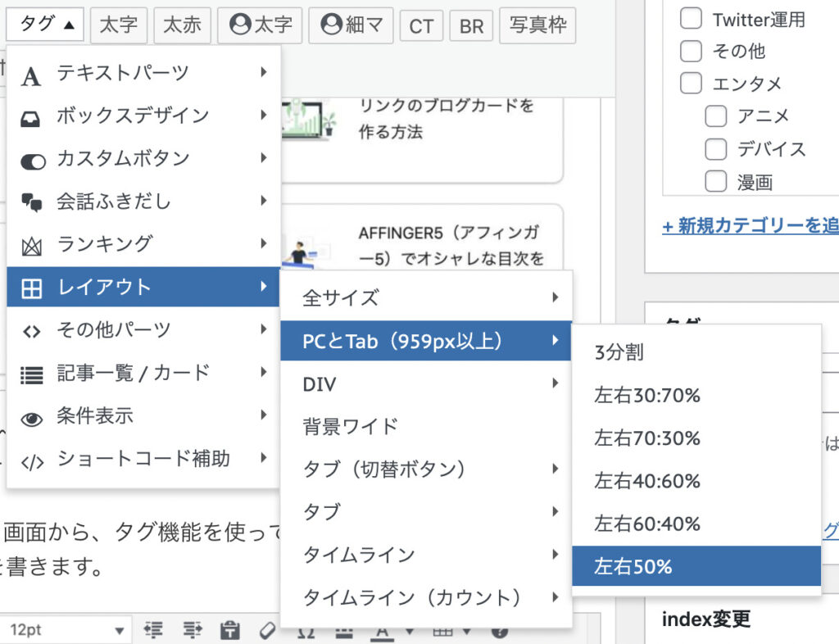Enable the アニメ category checkbox
Viewport: 839px width, 644px height.
point(715,116)
